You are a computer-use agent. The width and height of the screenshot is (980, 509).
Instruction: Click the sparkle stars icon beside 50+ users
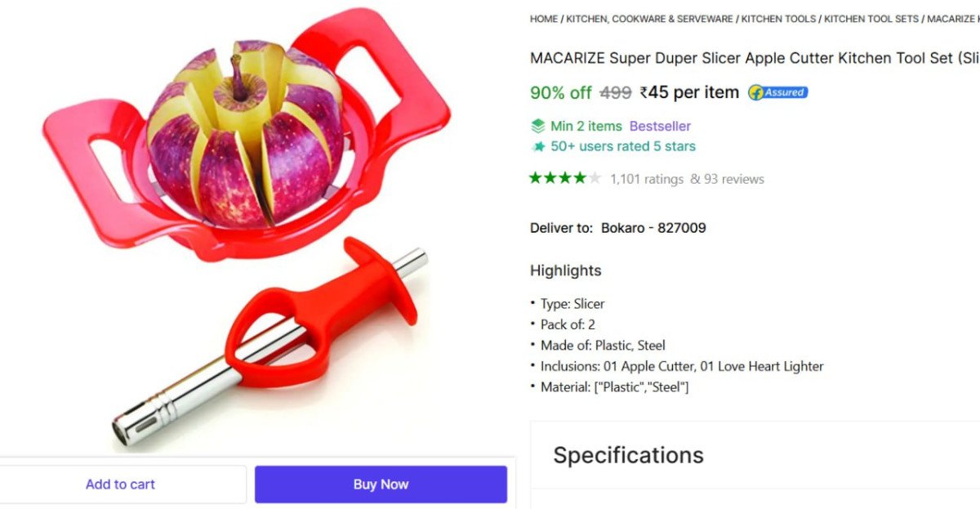point(537,147)
